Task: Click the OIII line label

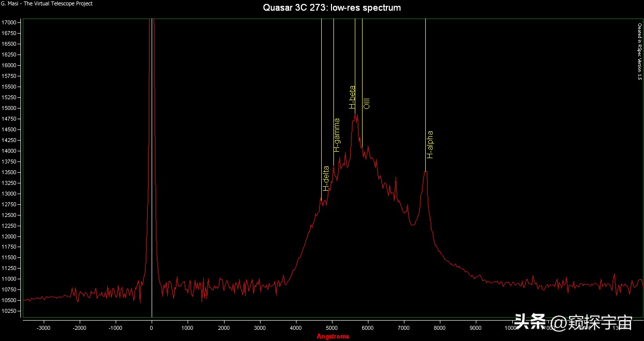Action: coord(367,103)
